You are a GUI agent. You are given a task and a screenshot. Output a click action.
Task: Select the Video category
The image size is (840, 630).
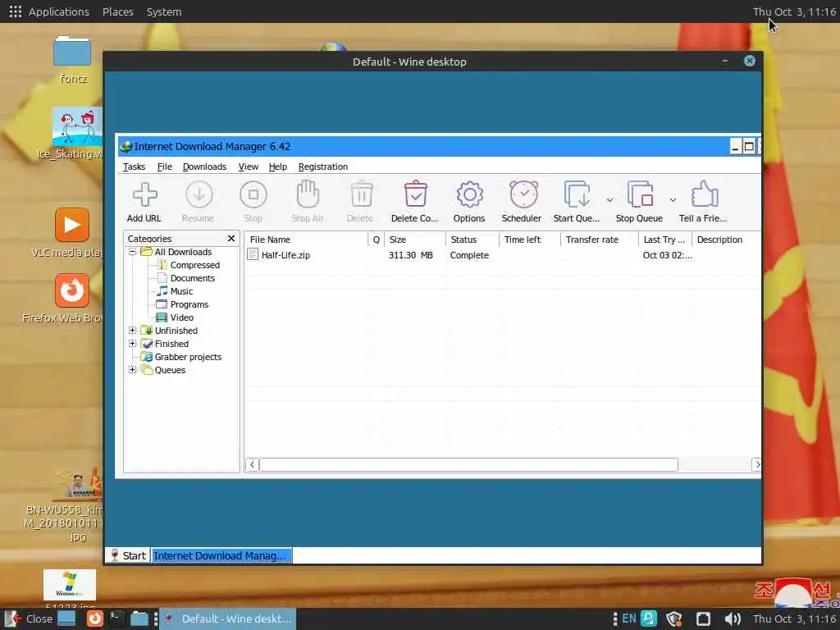pyautogui.click(x=182, y=317)
